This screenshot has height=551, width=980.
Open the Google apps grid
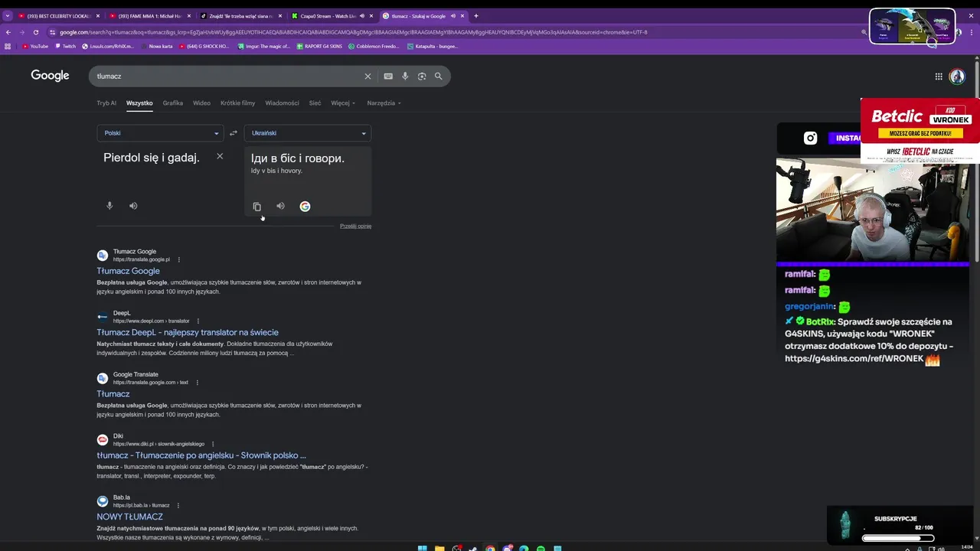pos(939,77)
